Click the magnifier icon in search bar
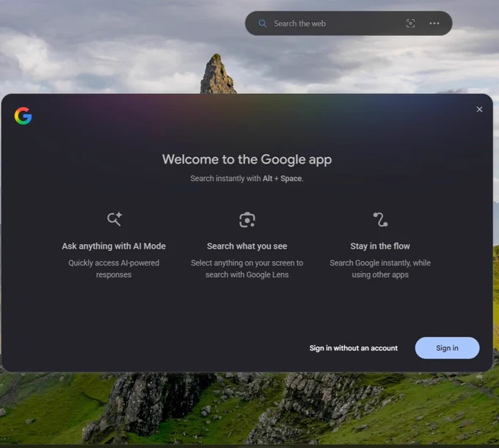499x448 pixels. coord(262,23)
